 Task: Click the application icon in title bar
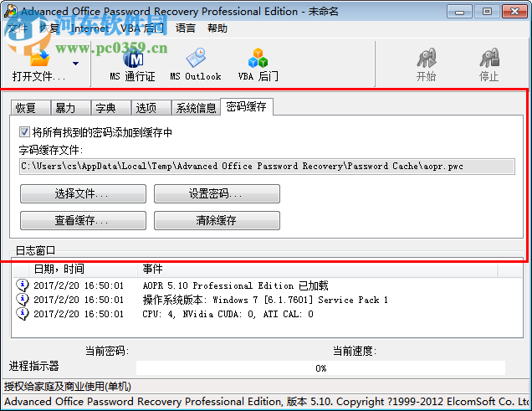11,11
